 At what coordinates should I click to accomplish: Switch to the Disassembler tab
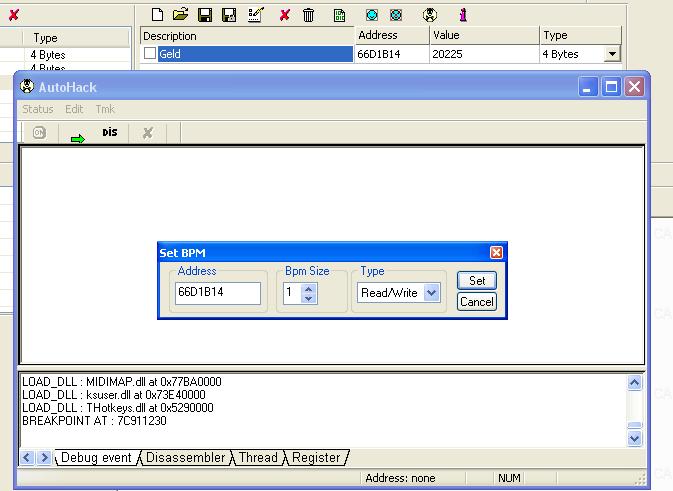(186, 457)
